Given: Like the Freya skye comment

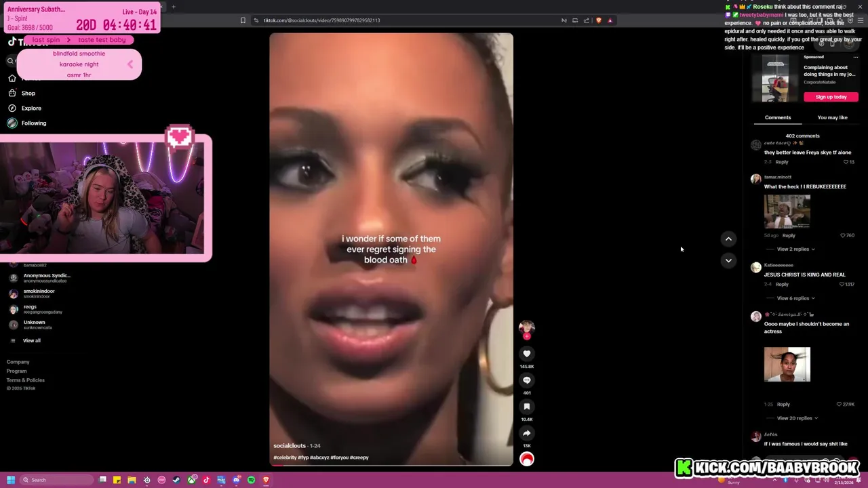Looking at the screenshot, I should [x=846, y=162].
